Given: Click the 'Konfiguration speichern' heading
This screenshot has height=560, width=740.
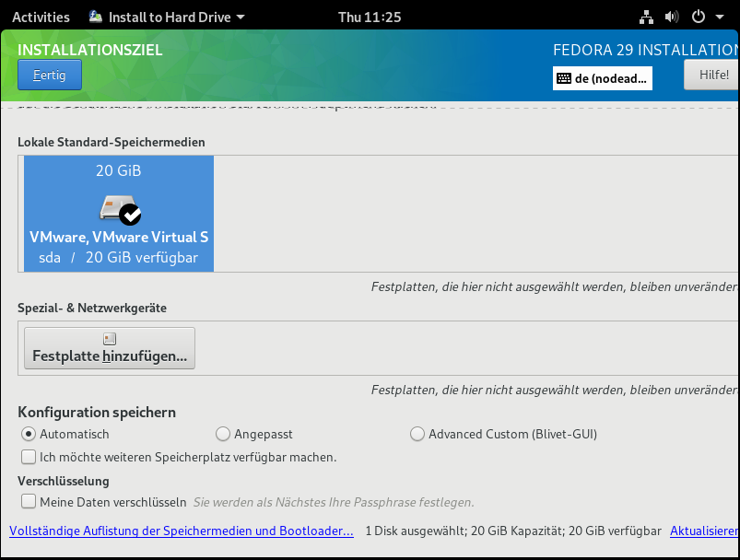Looking at the screenshot, I should 97,413.
